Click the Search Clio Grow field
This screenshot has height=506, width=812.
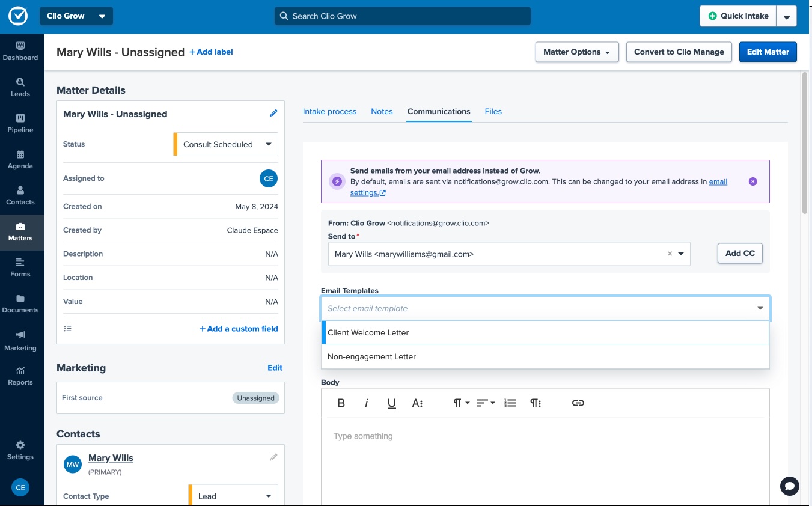point(403,16)
